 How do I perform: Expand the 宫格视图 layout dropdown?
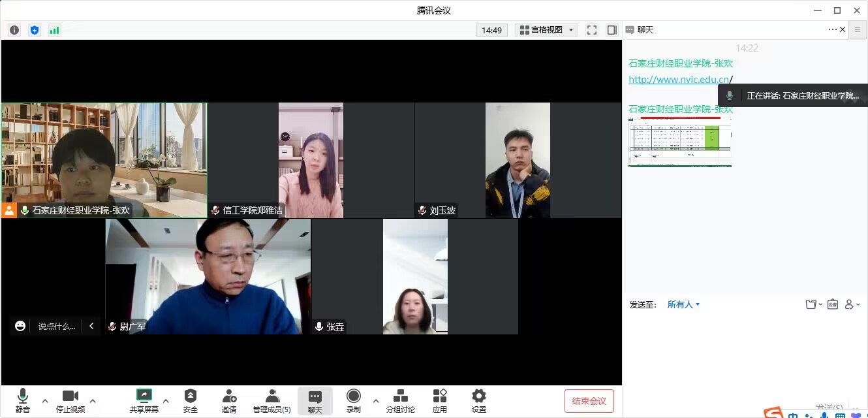547,30
